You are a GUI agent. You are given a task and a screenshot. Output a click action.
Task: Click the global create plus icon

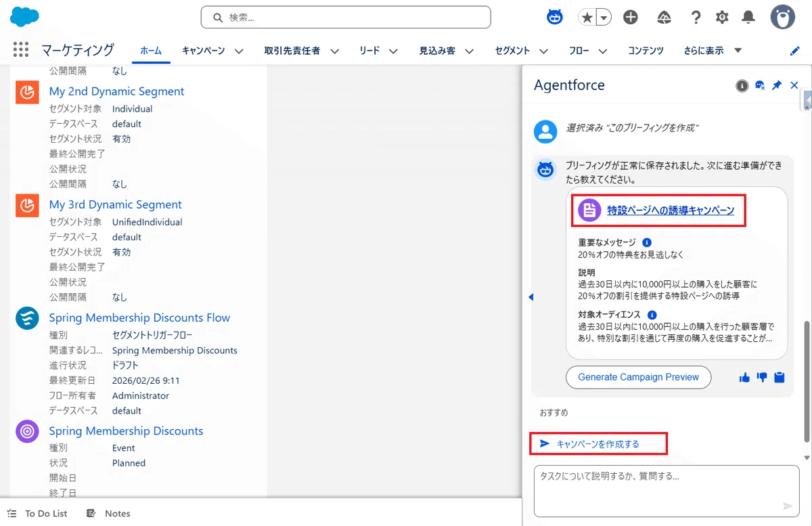pos(631,18)
